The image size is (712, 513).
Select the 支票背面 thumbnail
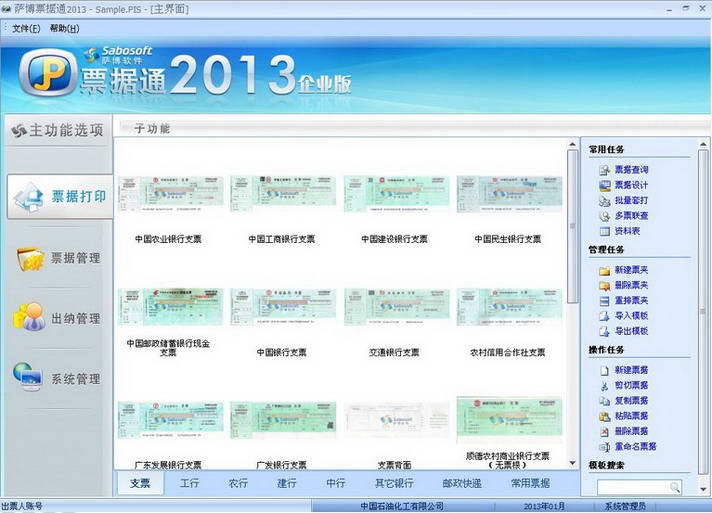396,420
